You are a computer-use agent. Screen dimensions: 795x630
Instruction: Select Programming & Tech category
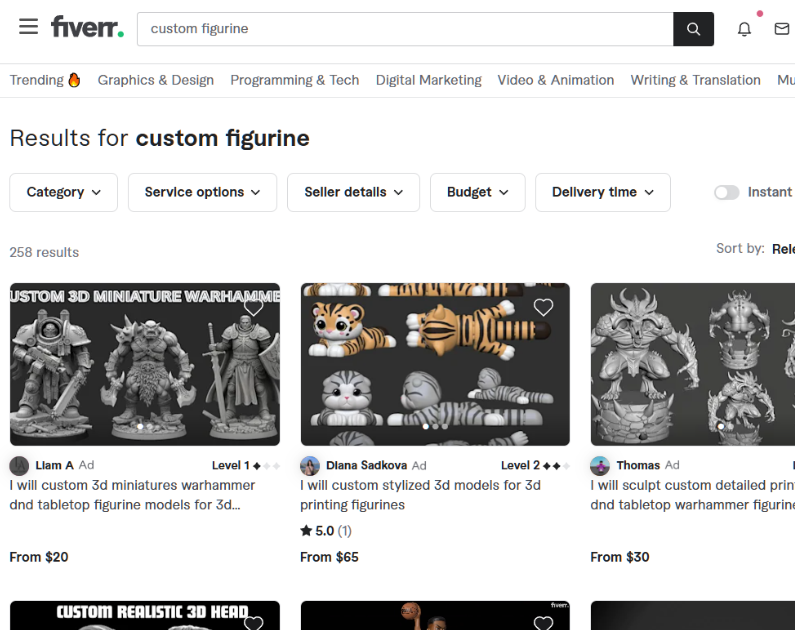pyautogui.click(x=295, y=80)
